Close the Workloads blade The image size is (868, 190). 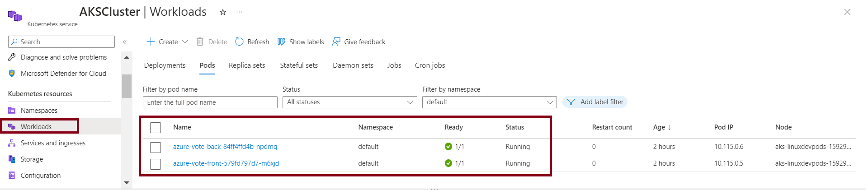coord(847,12)
